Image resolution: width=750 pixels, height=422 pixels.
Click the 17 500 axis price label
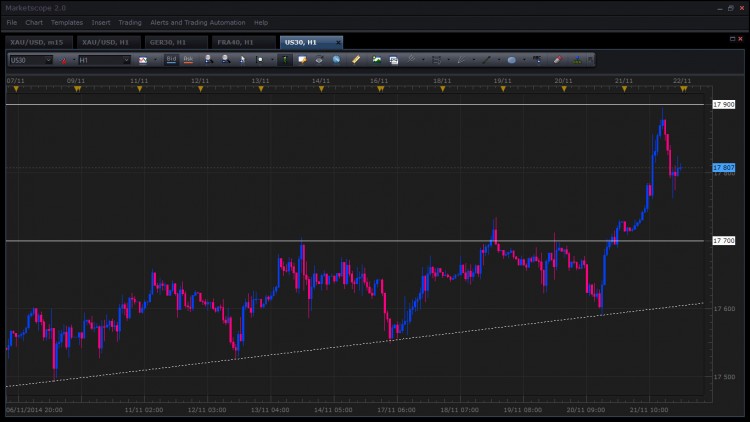tap(724, 377)
